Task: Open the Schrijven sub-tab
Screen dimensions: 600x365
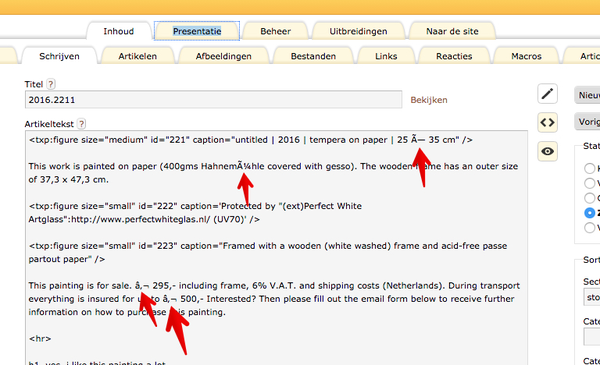Action: pos(59,56)
